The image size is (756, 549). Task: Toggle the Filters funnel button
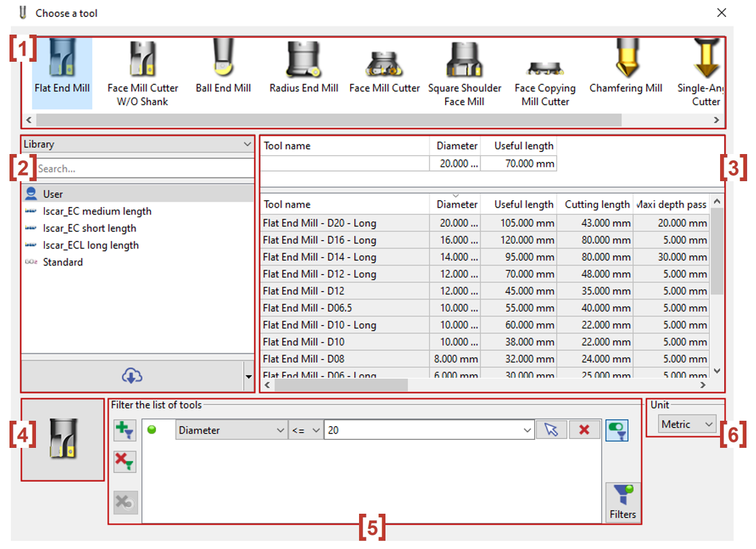tap(622, 501)
